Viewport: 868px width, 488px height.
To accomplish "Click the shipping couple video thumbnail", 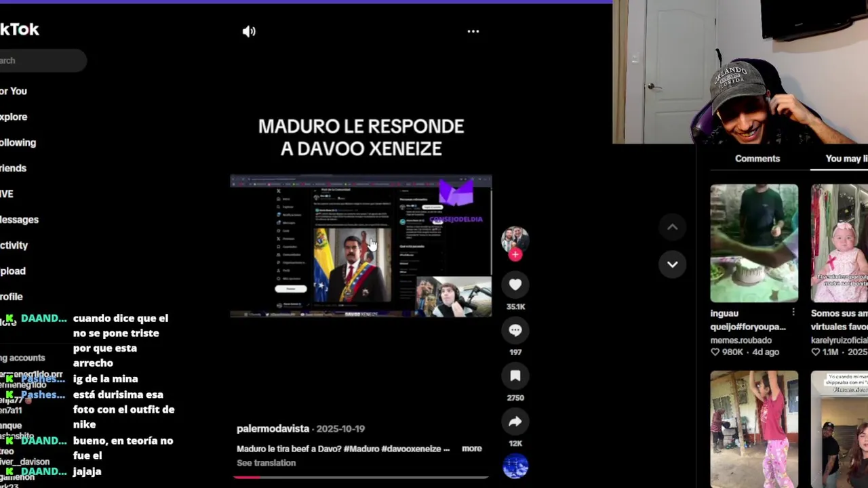I will click(840, 429).
